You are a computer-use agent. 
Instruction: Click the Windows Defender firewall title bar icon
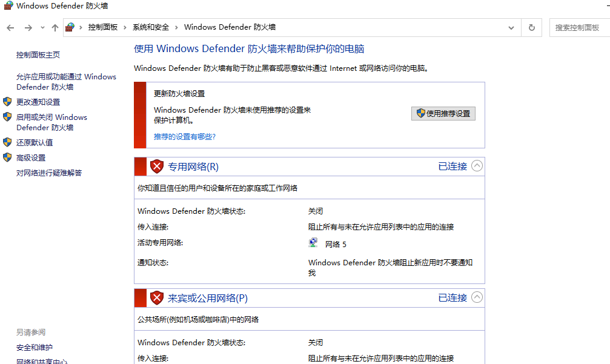pyautogui.click(x=8, y=5)
